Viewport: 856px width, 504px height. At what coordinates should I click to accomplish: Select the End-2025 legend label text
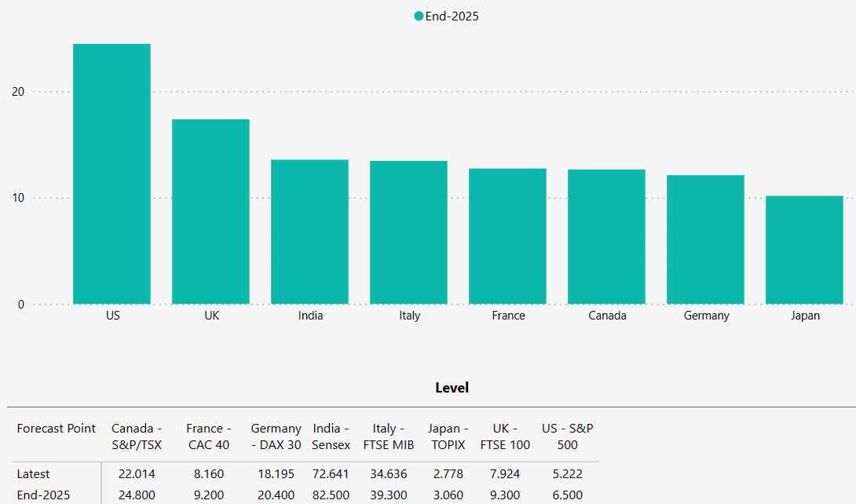pos(452,16)
